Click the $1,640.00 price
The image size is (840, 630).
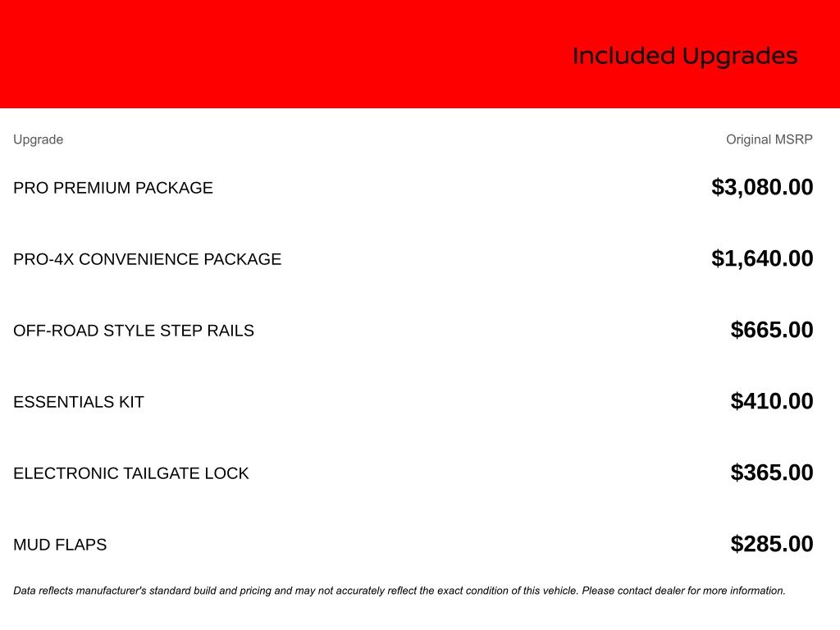tap(762, 258)
